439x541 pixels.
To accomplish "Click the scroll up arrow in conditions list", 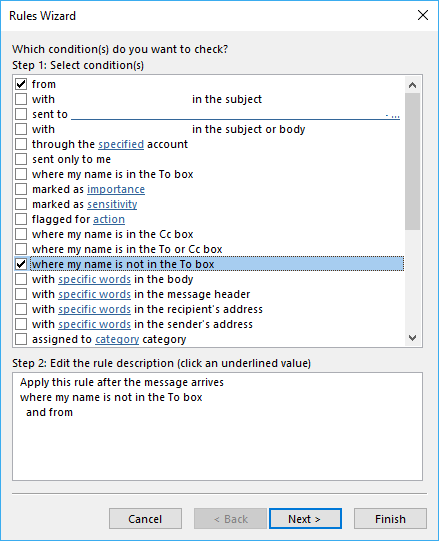I will pos(412,85).
